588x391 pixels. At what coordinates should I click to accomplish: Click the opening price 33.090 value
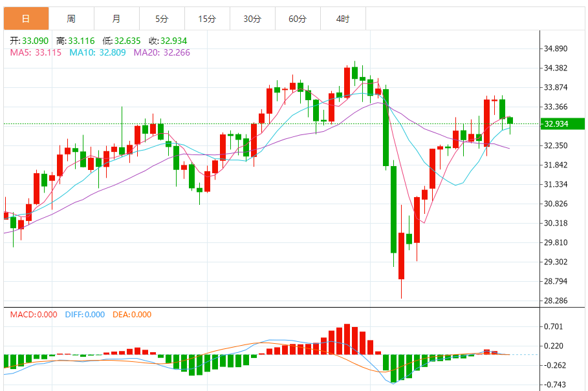click(x=35, y=41)
